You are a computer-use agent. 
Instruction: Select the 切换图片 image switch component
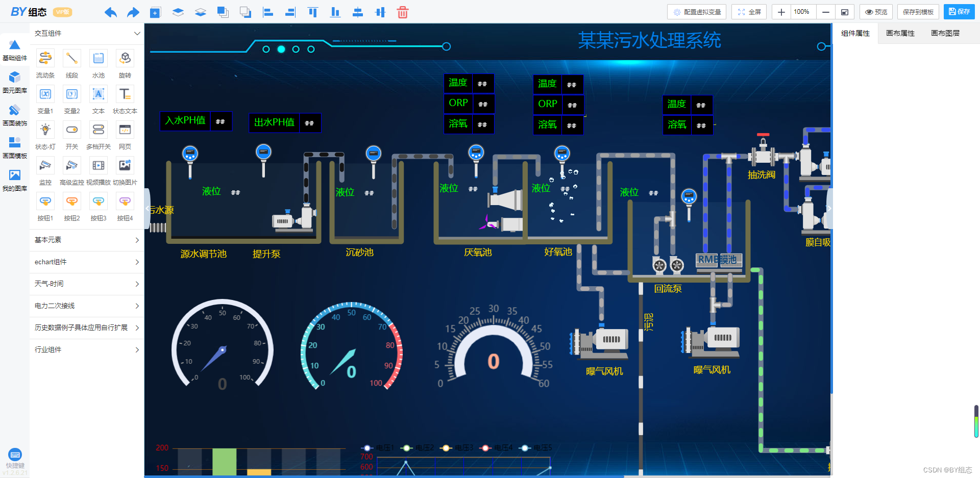(125, 165)
